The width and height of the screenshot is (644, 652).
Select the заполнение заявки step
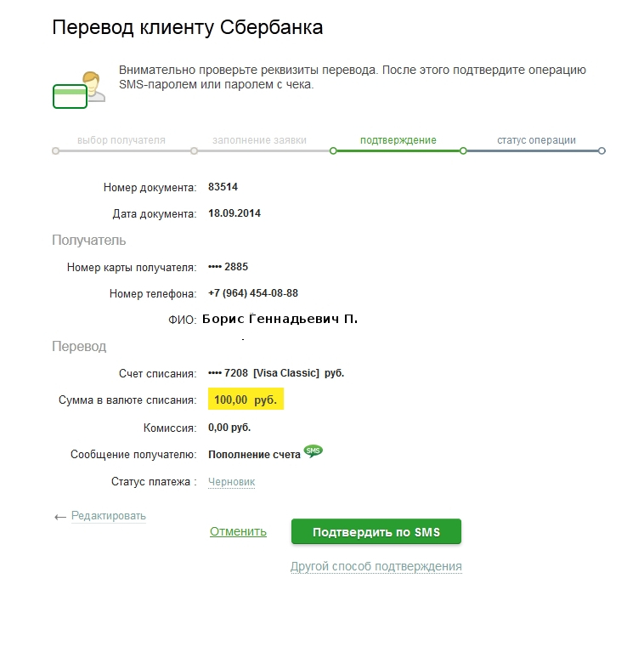[259, 140]
